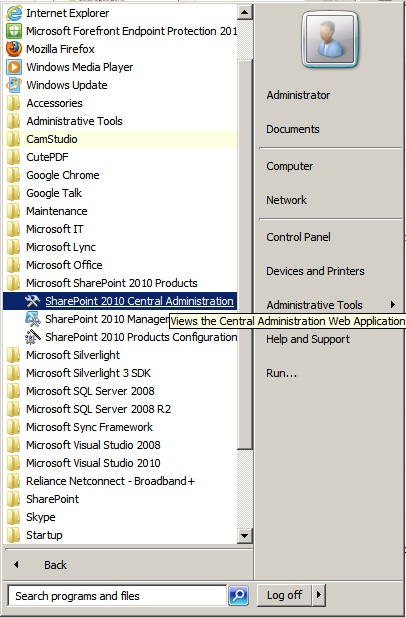406x618 pixels.
Task: Open Network from Start menu
Action: (x=286, y=200)
